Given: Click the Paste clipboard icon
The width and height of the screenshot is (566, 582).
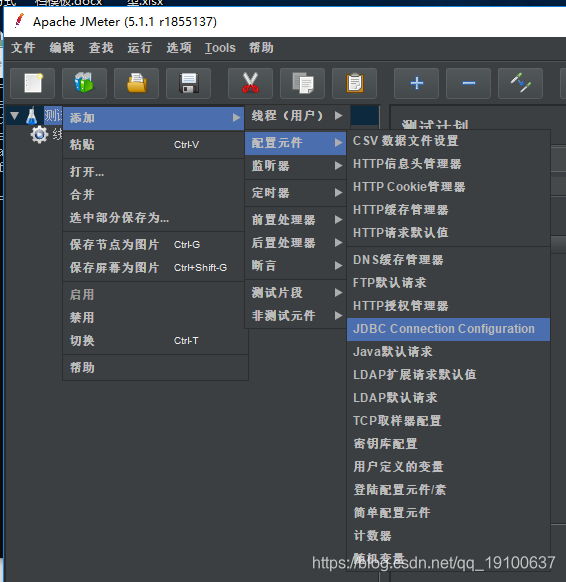Looking at the screenshot, I should click(354, 83).
